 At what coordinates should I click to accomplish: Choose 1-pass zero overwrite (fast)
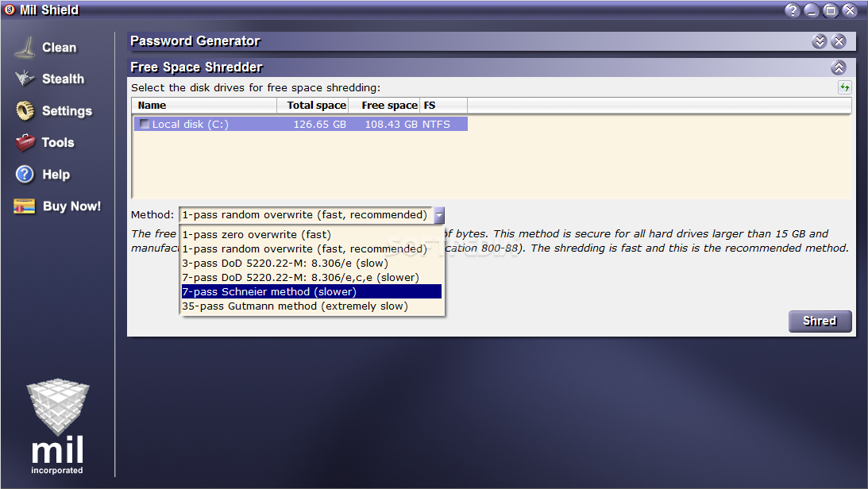[x=311, y=234]
